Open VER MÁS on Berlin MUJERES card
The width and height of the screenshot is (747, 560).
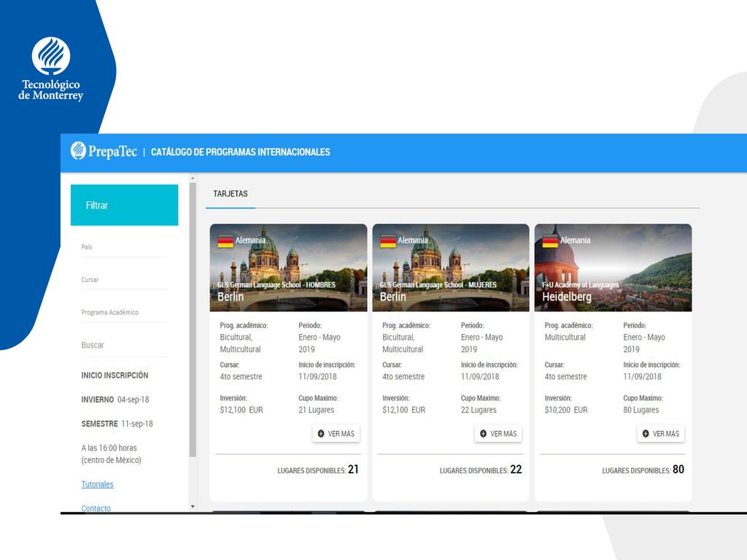click(x=498, y=434)
